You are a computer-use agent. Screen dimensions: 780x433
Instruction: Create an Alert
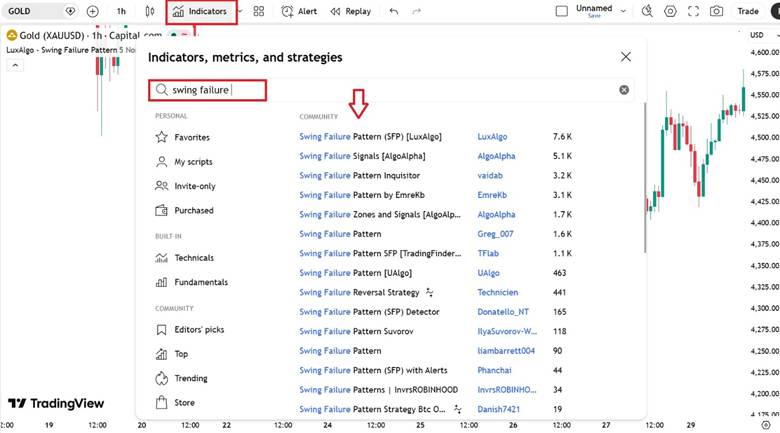tap(299, 11)
